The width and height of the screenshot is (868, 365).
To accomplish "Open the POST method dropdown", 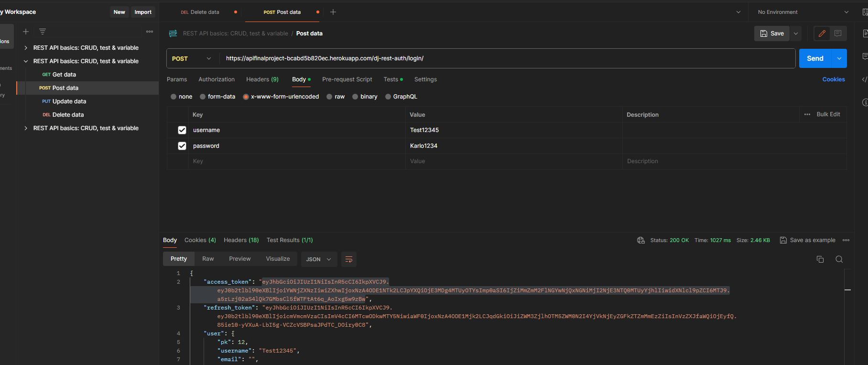I will coord(192,58).
